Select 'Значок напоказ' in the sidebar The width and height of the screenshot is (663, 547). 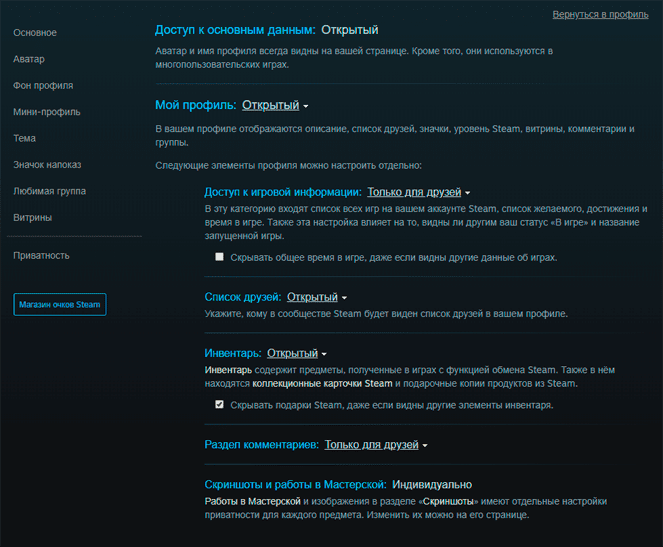[47, 164]
